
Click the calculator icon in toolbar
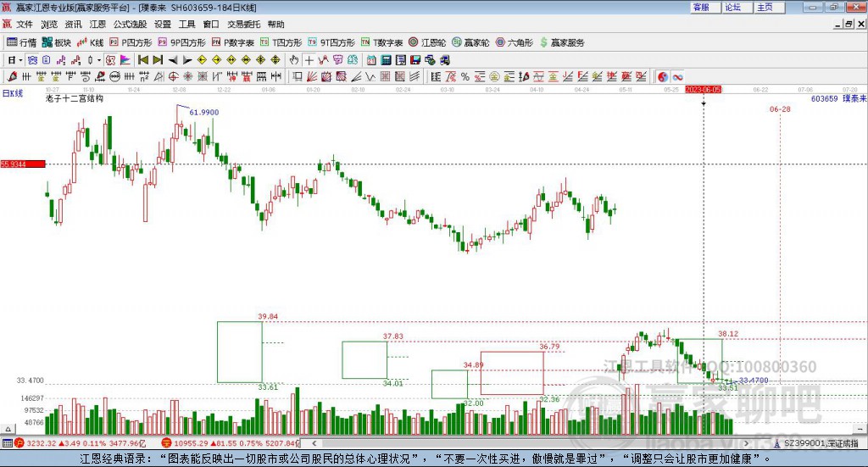[386, 60]
